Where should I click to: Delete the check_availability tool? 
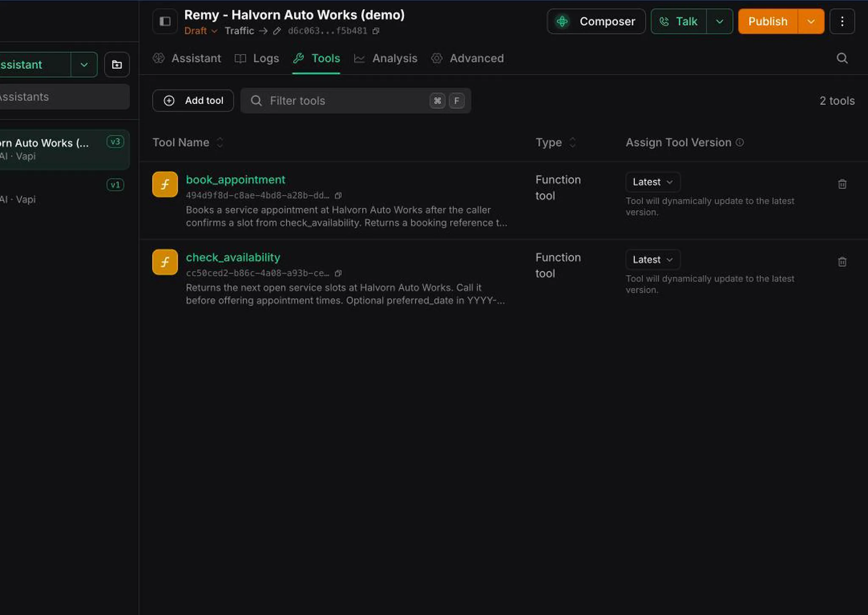tap(842, 262)
